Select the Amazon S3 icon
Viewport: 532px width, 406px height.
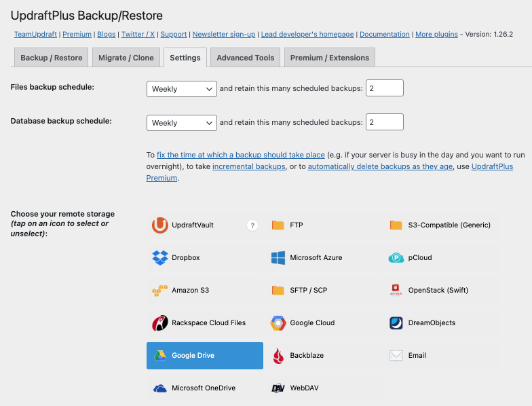tap(160, 291)
